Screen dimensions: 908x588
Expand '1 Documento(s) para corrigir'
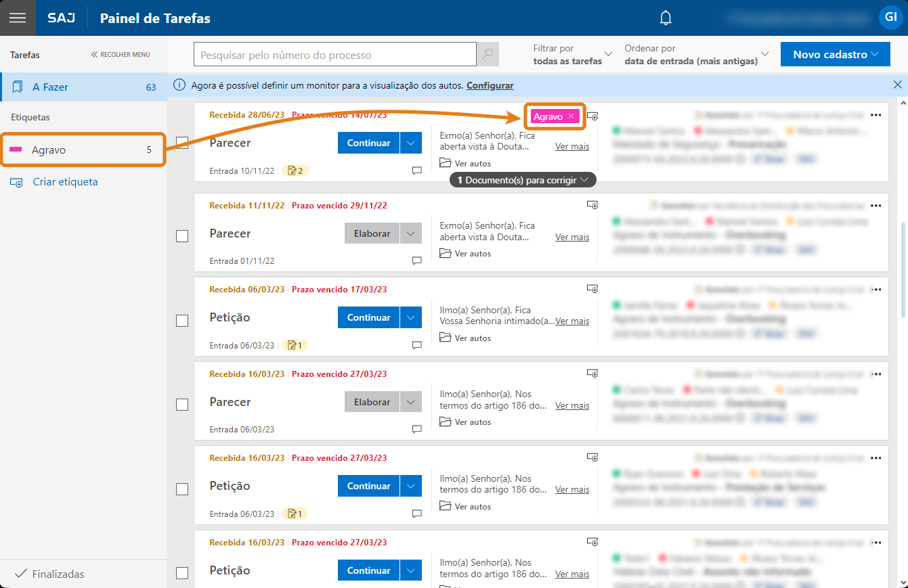tap(522, 180)
